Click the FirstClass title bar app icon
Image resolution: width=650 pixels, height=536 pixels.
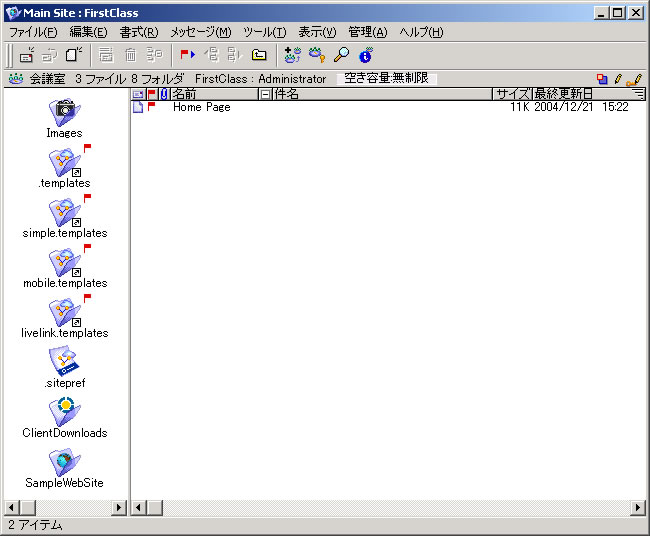click(13, 13)
